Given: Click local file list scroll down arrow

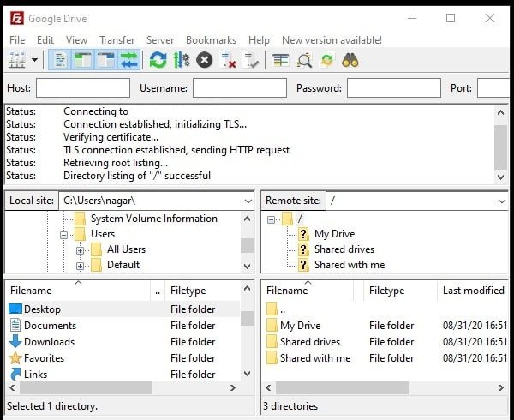Looking at the screenshot, I should pyautogui.click(x=248, y=374).
